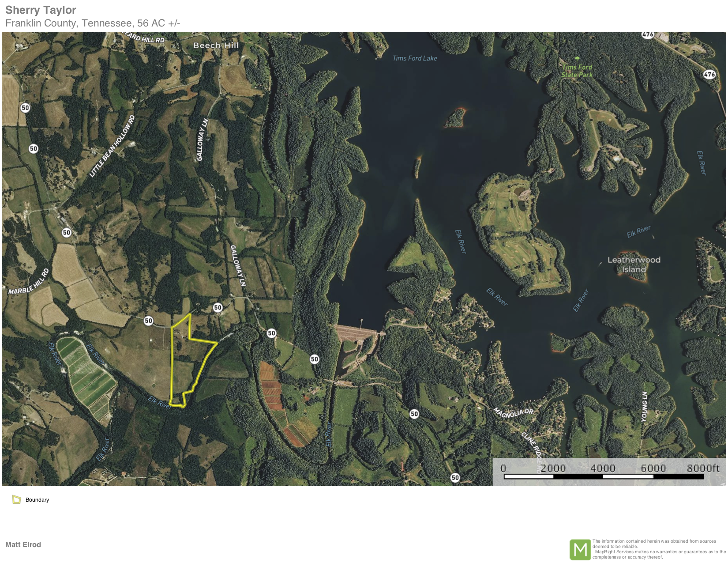Click the Route 50 shield left of Magnolia Dr
Screen dimensions: 728x563
[x=414, y=414]
